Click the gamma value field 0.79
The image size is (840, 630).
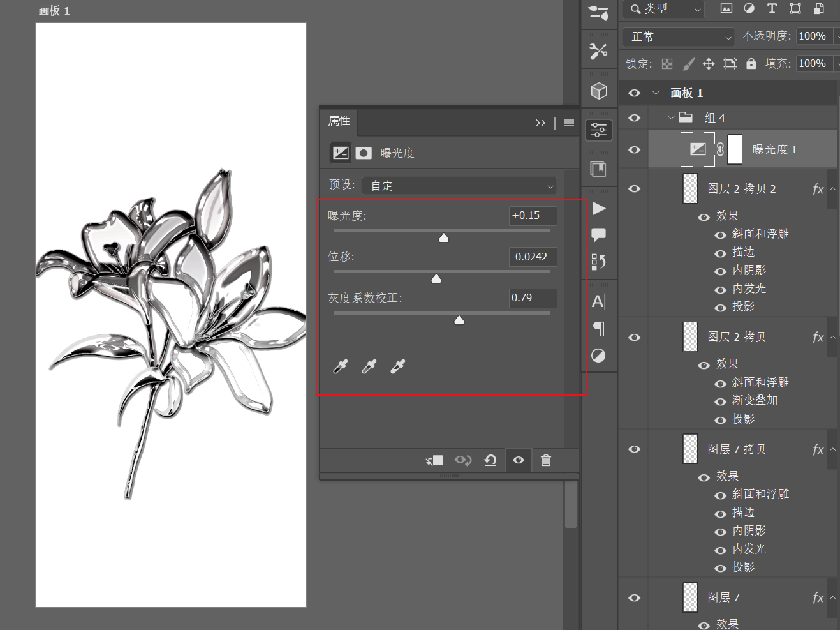533,298
